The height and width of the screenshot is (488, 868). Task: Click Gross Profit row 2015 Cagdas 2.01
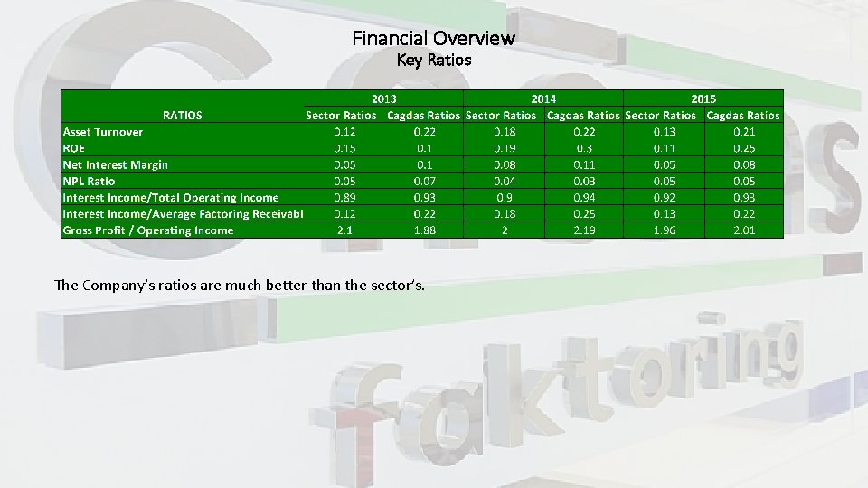point(744,230)
